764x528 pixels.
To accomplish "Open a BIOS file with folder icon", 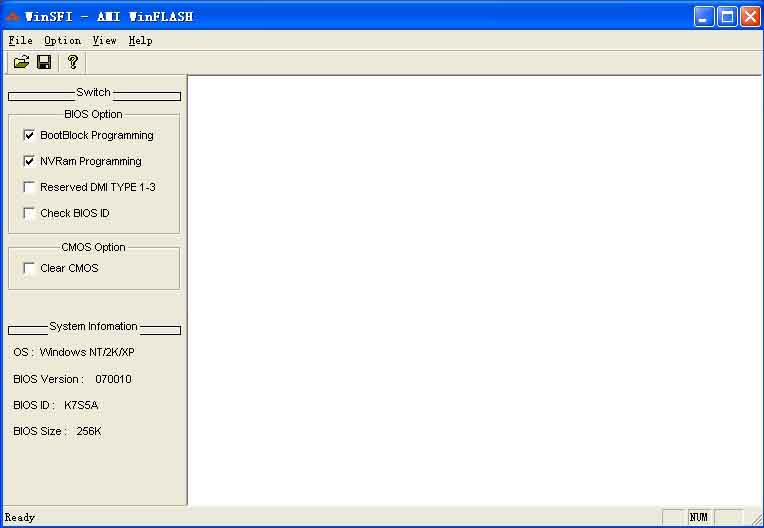I will 21,62.
